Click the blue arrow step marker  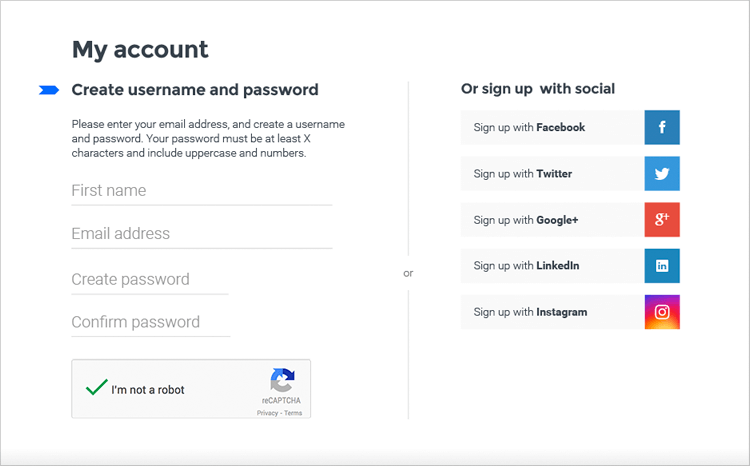click(x=49, y=90)
